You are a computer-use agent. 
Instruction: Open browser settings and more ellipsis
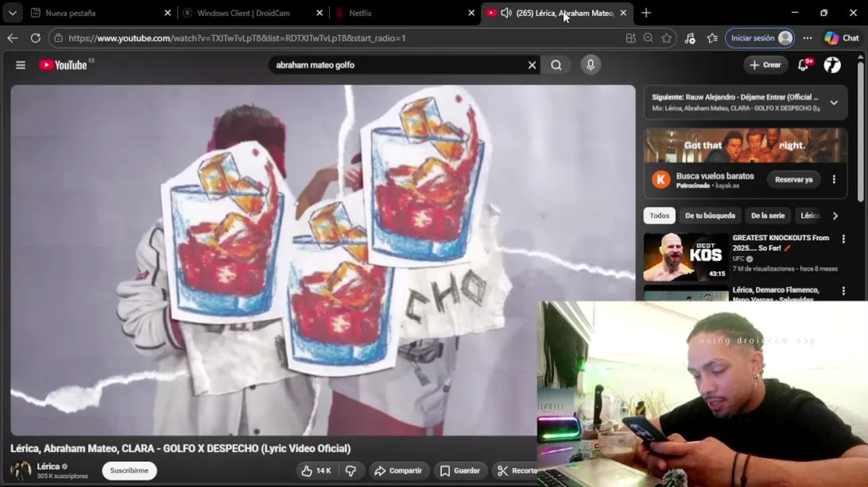807,38
